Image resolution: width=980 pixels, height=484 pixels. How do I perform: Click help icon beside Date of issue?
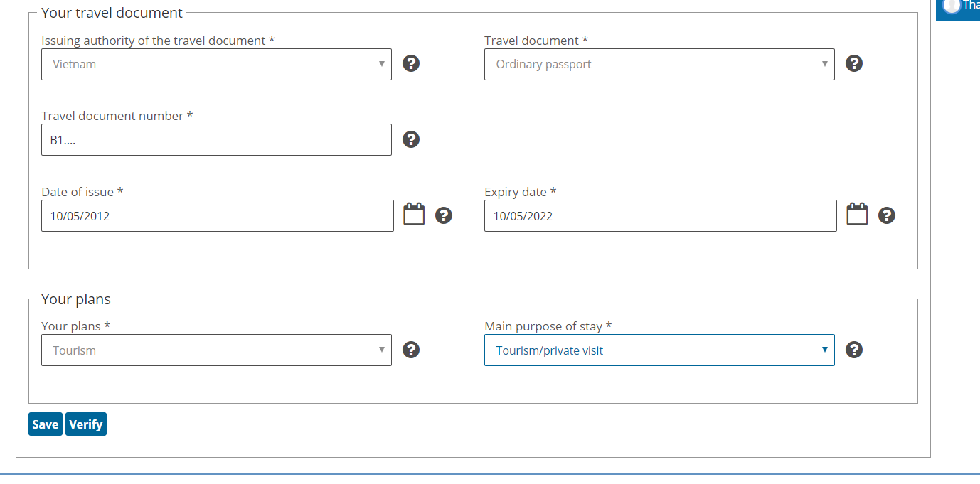444,215
